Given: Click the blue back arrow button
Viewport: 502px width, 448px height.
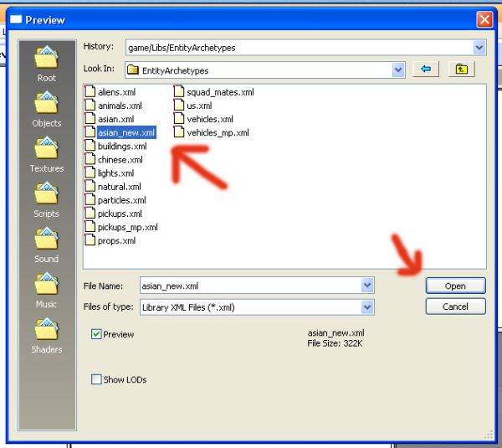Looking at the screenshot, I should click(x=426, y=70).
